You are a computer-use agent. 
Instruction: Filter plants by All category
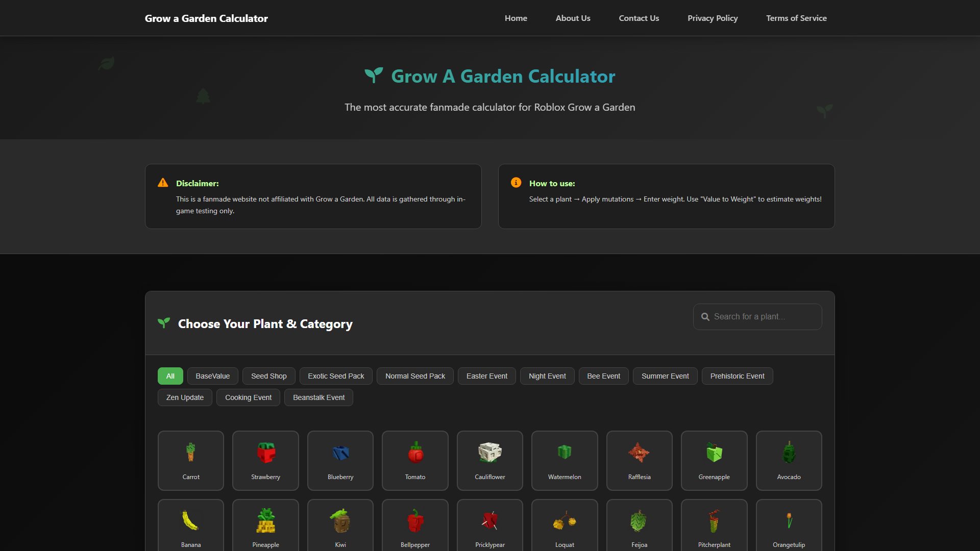(170, 376)
